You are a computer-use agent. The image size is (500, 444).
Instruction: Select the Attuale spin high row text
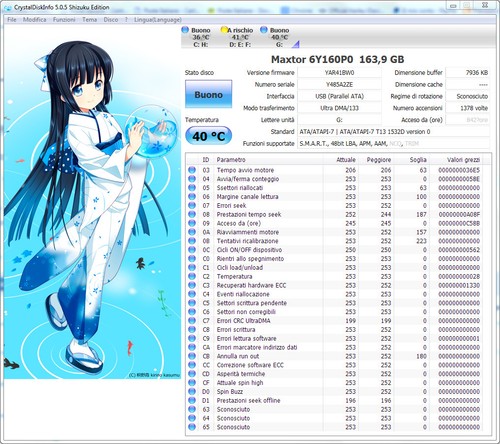coord(240,383)
